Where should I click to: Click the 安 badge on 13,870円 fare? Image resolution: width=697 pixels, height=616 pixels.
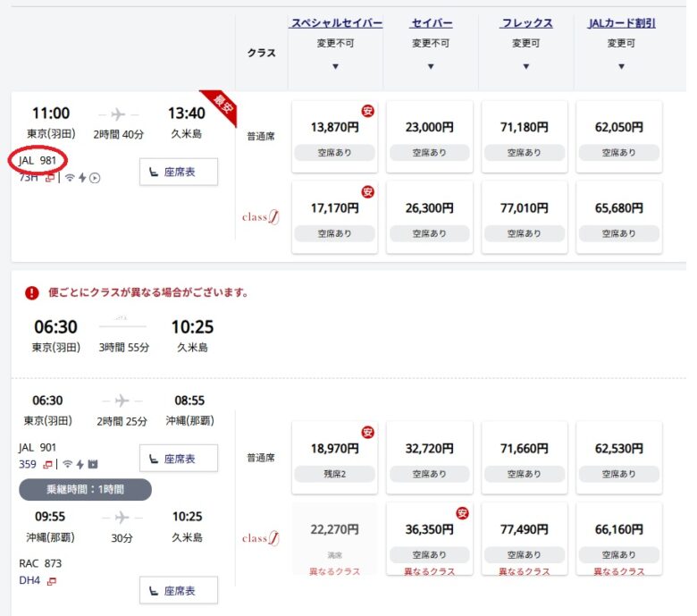367,111
